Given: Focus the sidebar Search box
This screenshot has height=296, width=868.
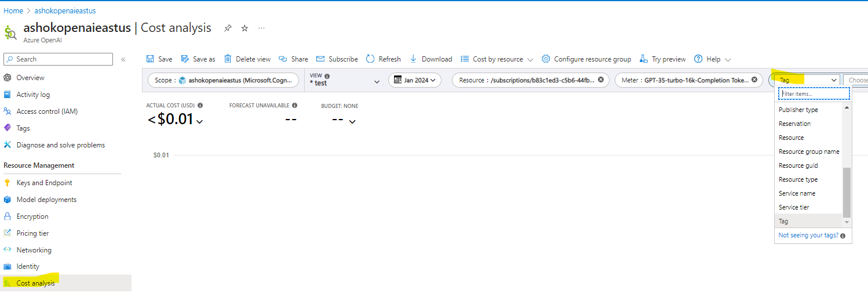Looking at the screenshot, I should (x=58, y=59).
